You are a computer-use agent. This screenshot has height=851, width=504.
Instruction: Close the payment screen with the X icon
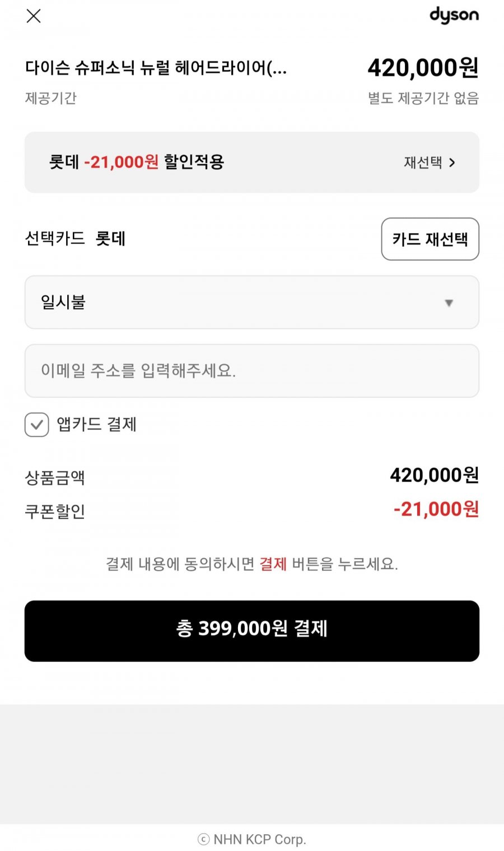[x=34, y=16]
